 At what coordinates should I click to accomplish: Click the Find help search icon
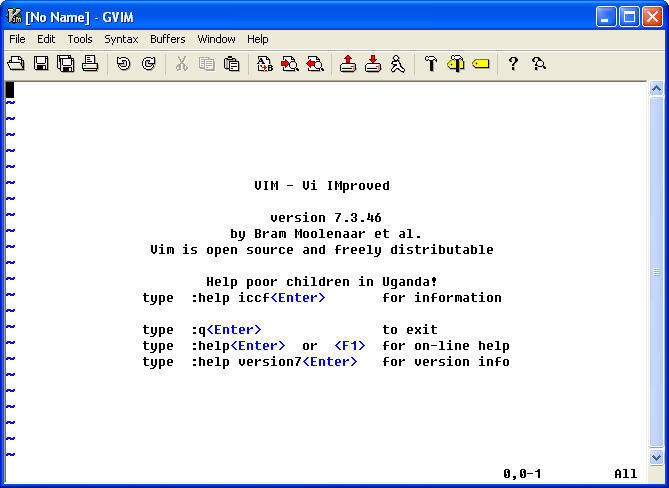[539, 64]
